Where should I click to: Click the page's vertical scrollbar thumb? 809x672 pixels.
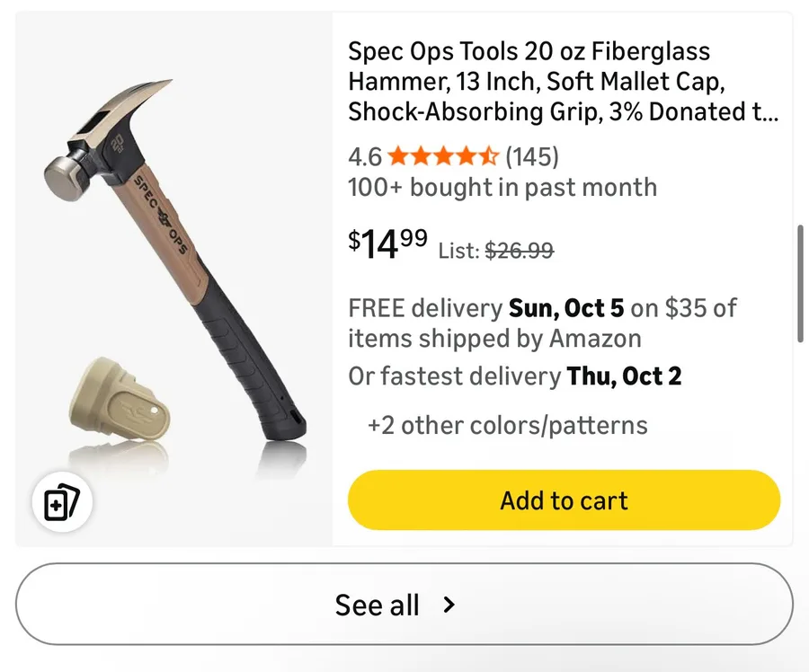pyautogui.click(x=800, y=283)
